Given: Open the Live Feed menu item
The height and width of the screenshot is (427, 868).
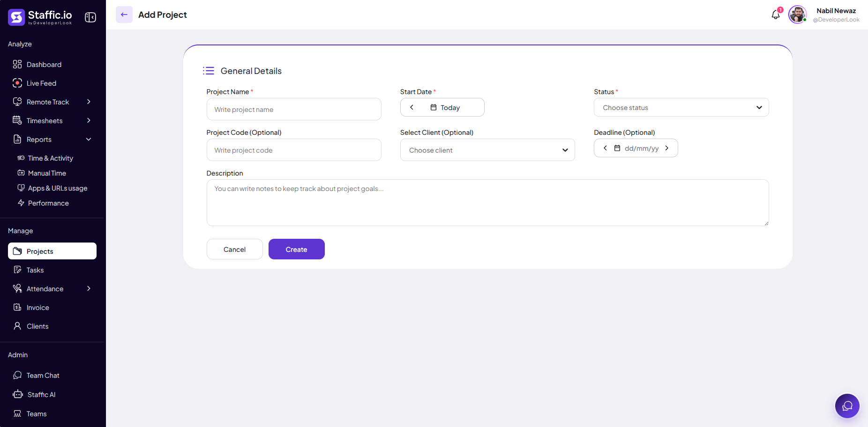Looking at the screenshot, I should [52, 83].
